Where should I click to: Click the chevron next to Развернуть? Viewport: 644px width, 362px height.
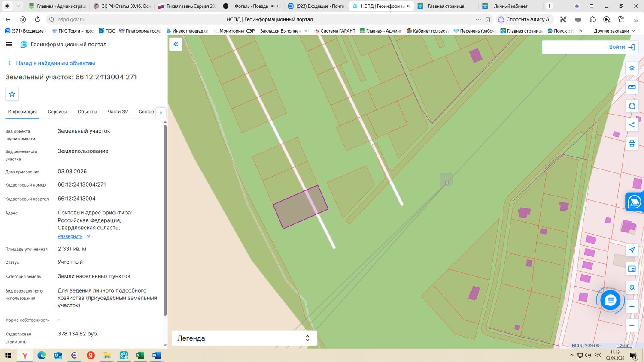88,236
